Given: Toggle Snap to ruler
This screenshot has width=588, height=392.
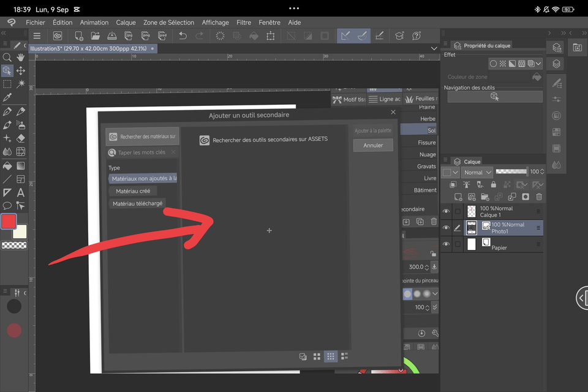Looking at the screenshot, I should [x=345, y=36].
